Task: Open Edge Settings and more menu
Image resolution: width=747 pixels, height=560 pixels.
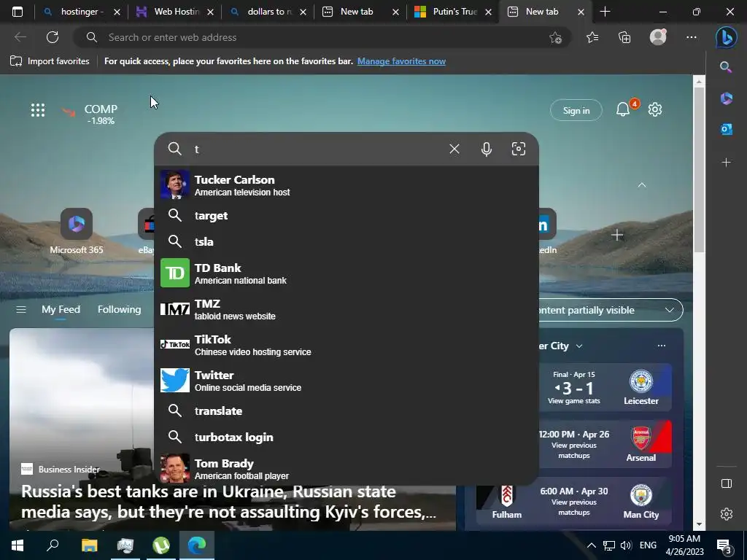Action: click(692, 37)
